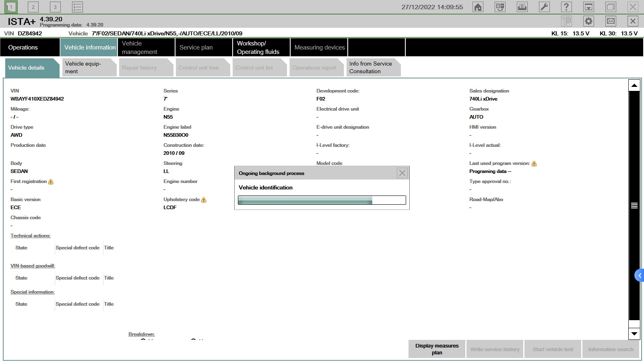Select the Operations main tab
Screen dimensions: 644x362
(30, 47)
